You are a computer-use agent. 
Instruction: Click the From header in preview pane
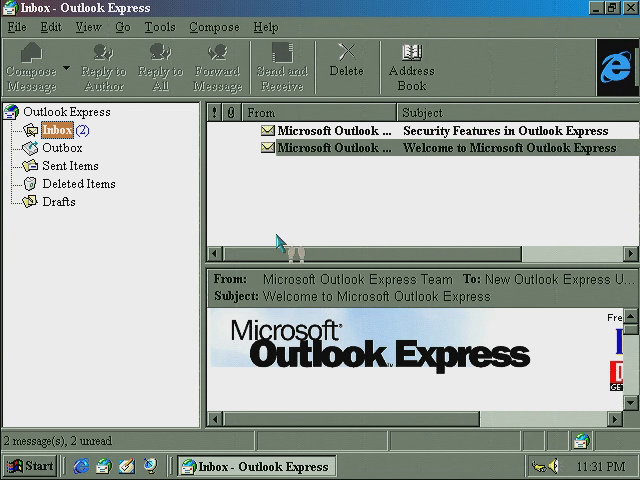230,279
